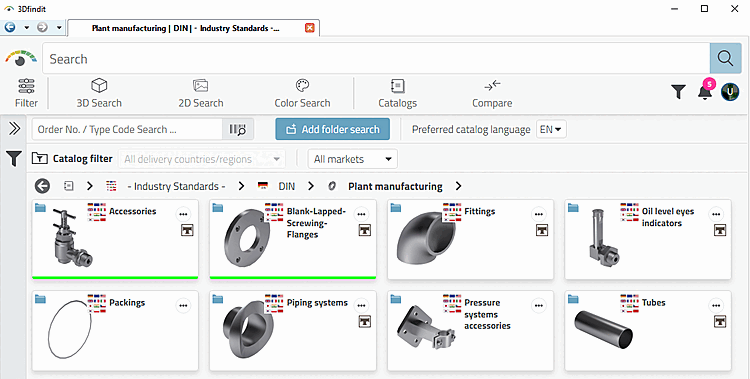
Task: Open the Preferred catalog language EN dropdown
Action: point(551,129)
